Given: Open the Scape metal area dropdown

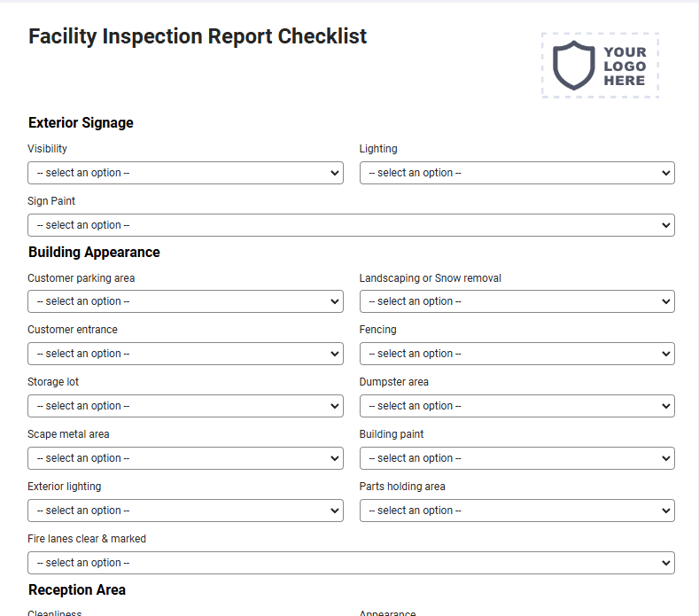Looking at the screenshot, I should (185, 458).
